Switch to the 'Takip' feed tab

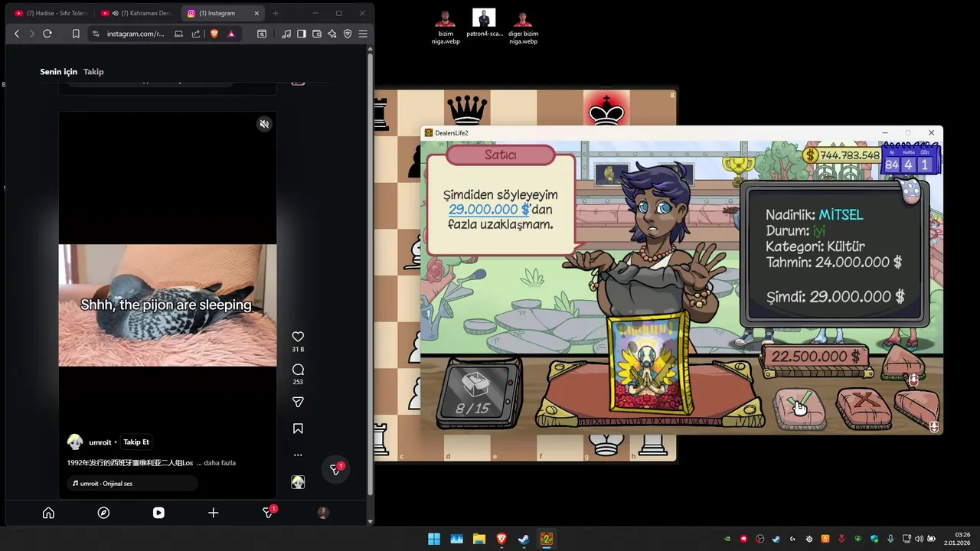point(93,72)
